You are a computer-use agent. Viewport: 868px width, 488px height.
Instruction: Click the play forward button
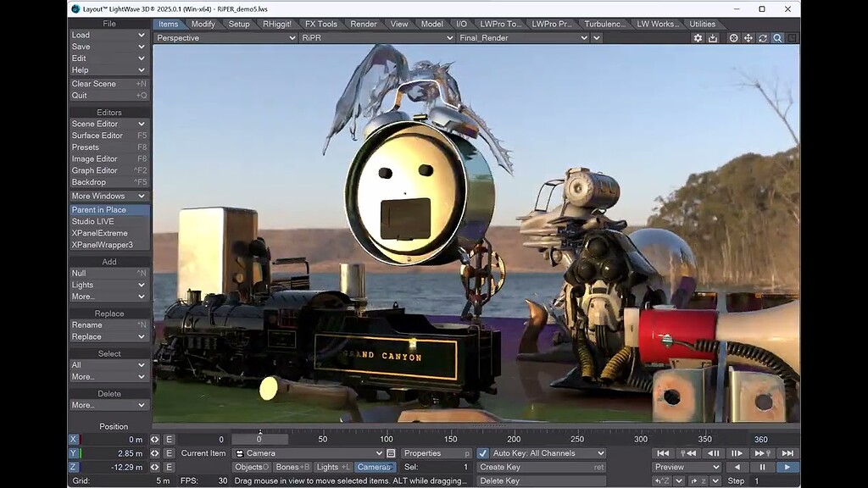[787, 467]
